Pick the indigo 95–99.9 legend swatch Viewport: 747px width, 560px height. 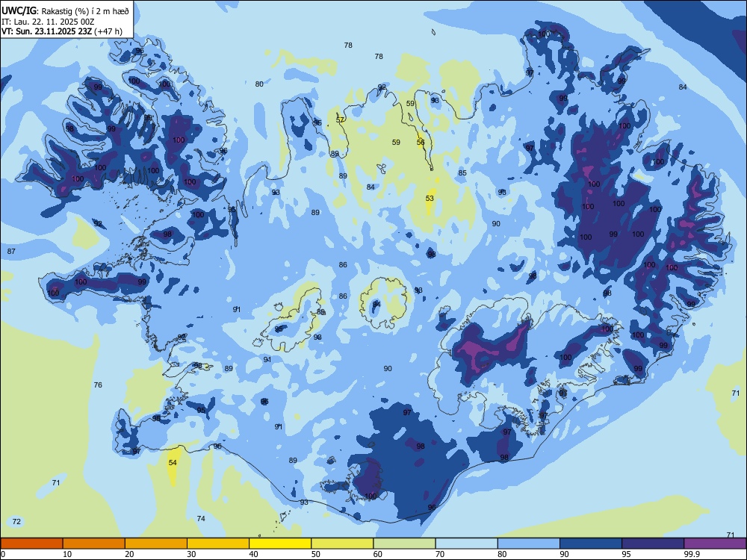pyautogui.click(x=653, y=544)
